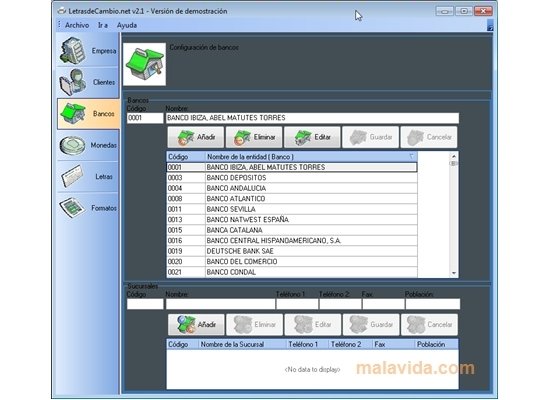Click the menu bar overflow icon
The image size is (550, 400).
[490, 26]
